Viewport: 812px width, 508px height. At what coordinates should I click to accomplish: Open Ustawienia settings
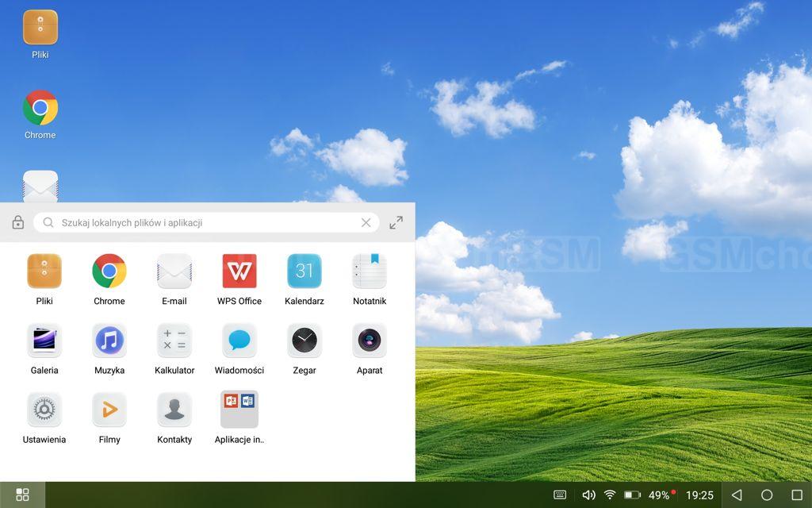[44, 410]
